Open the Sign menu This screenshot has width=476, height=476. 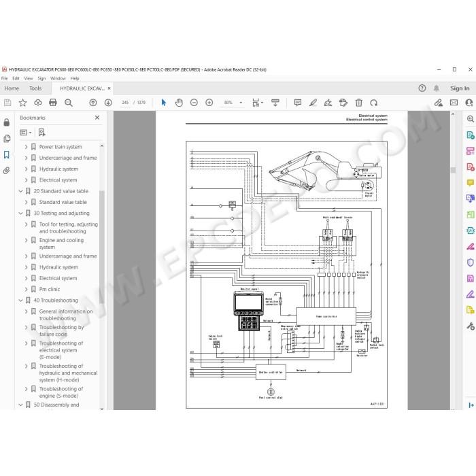(41, 78)
